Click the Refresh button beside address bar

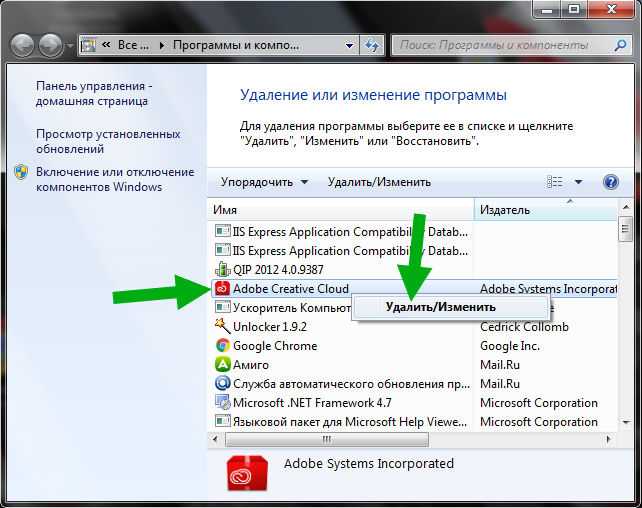point(372,45)
